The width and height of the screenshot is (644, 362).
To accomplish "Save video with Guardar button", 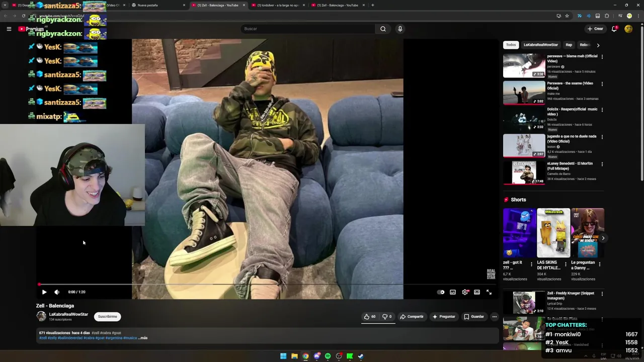I will coord(474,317).
